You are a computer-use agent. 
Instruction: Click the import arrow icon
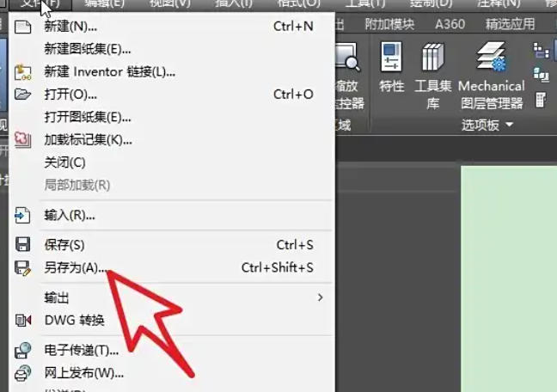coord(22,216)
